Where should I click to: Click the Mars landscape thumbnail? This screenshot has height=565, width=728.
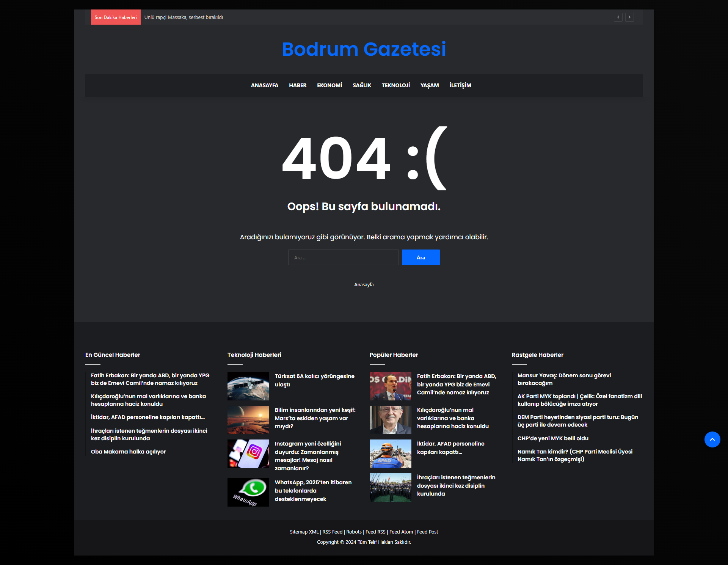point(248,420)
